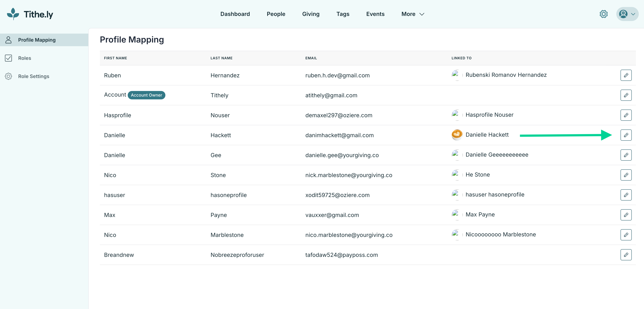
Task: Select Roles in sidebar
Action: [44, 58]
